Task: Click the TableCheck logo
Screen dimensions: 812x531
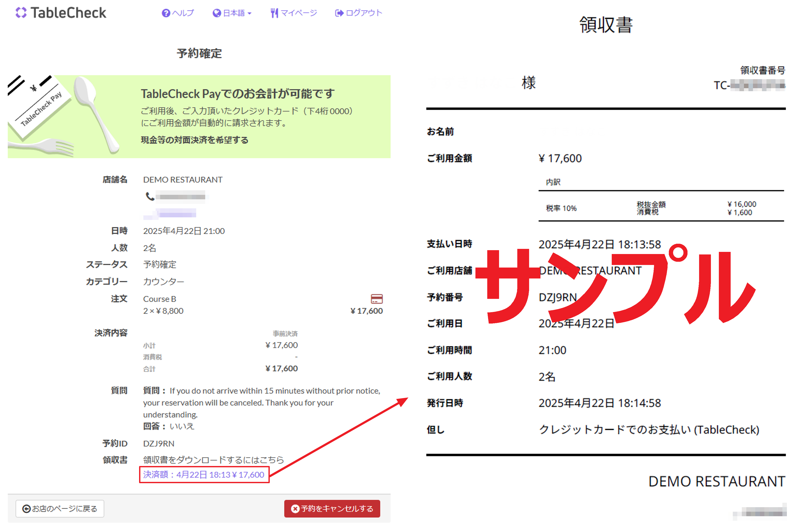Action: pos(61,13)
